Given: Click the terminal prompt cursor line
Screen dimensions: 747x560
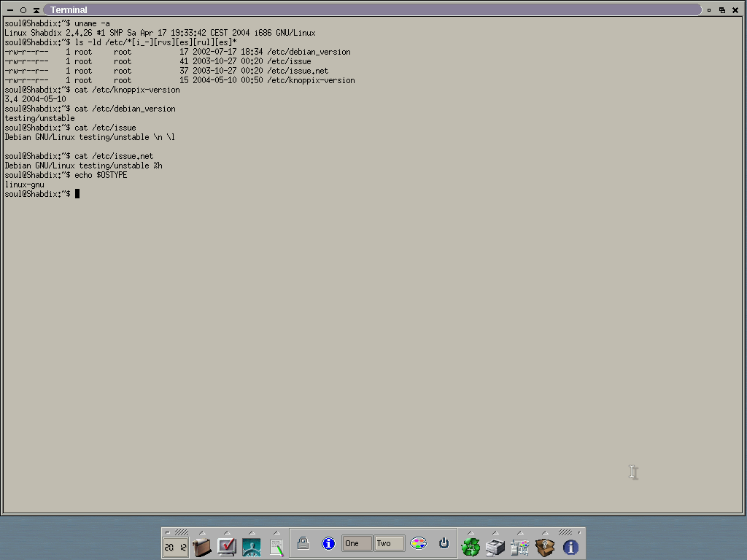Looking at the screenshot, I should pyautogui.click(x=42, y=194).
